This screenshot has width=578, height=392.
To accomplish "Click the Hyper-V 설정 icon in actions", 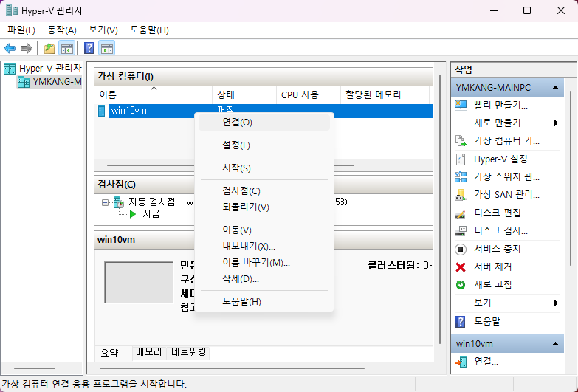I will pos(461,159).
